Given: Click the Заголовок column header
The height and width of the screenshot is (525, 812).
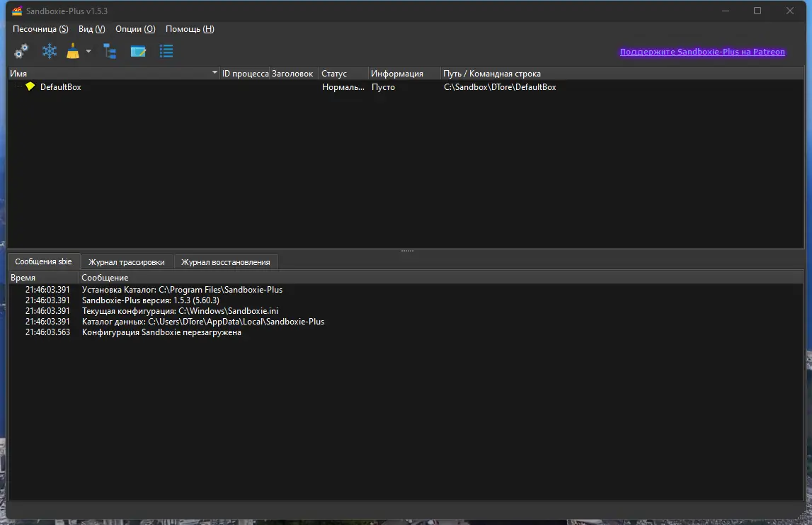Looking at the screenshot, I should click(x=294, y=74).
